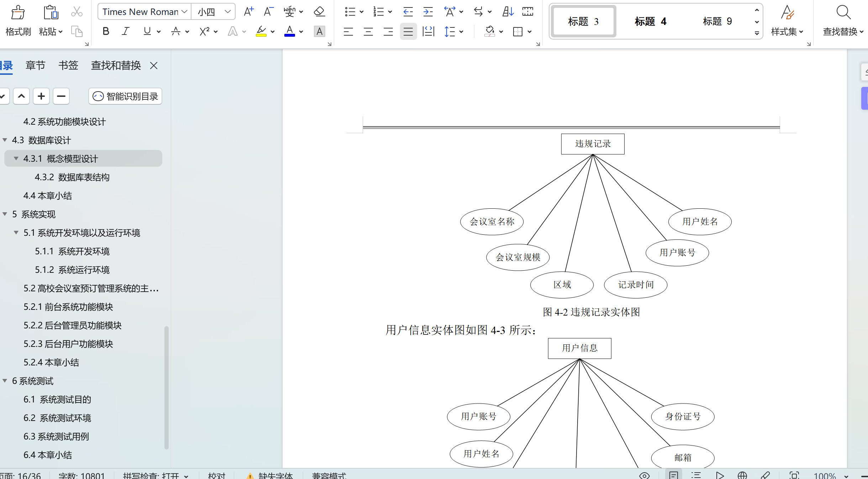The image size is (868, 479).
Task: Activate the ink/pen tool in status bar
Action: (x=766, y=475)
